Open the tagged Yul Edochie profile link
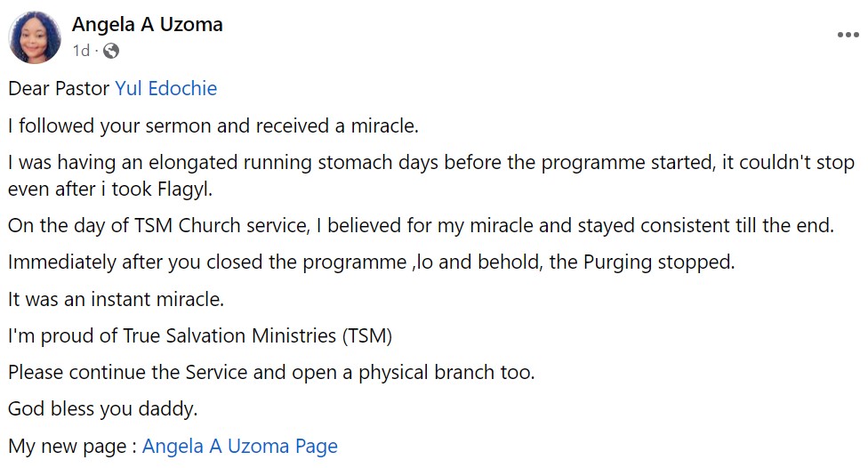The width and height of the screenshot is (868, 468). (166, 89)
